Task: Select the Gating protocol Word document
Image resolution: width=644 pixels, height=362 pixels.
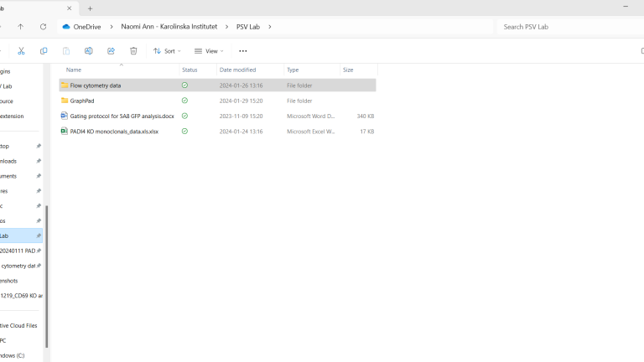Action: pyautogui.click(x=122, y=116)
